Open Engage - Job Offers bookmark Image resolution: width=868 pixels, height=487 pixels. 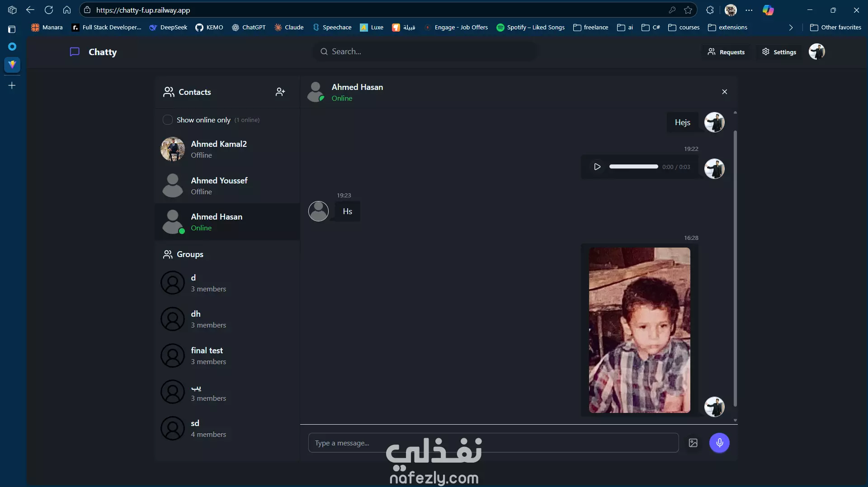pyautogui.click(x=457, y=28)
